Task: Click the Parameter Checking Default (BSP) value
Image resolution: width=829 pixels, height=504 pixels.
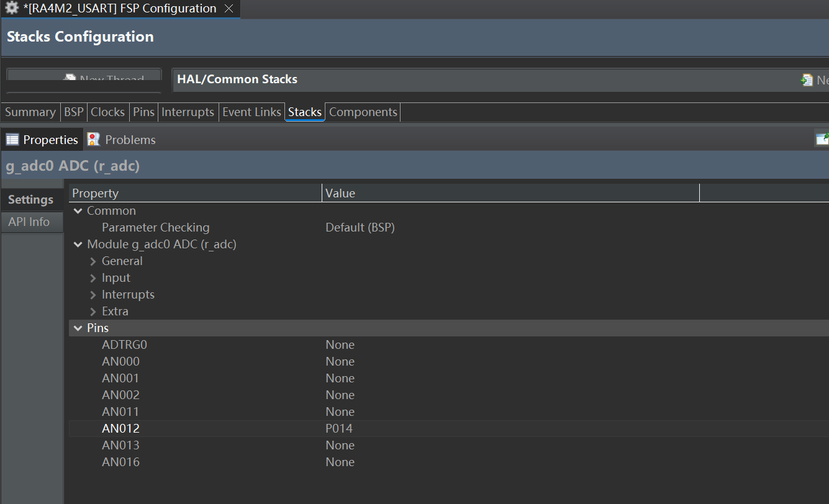Action: (x=360, y=228)
